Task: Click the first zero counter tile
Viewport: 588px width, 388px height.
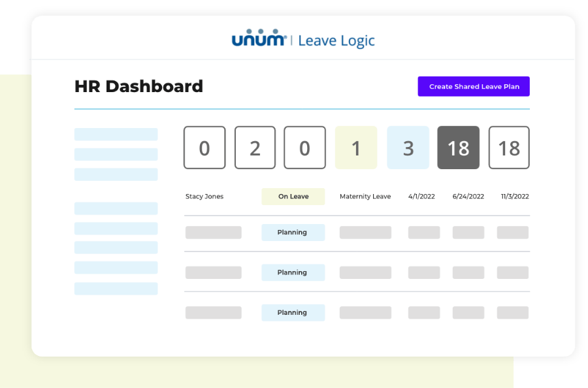Action: pos(204,148)
